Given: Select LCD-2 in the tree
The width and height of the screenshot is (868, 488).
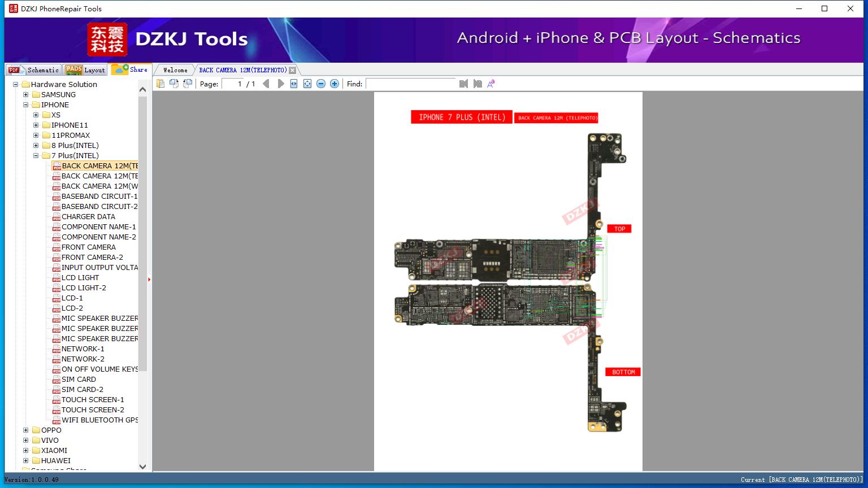Looking at the screenshot, I should 72,308.
